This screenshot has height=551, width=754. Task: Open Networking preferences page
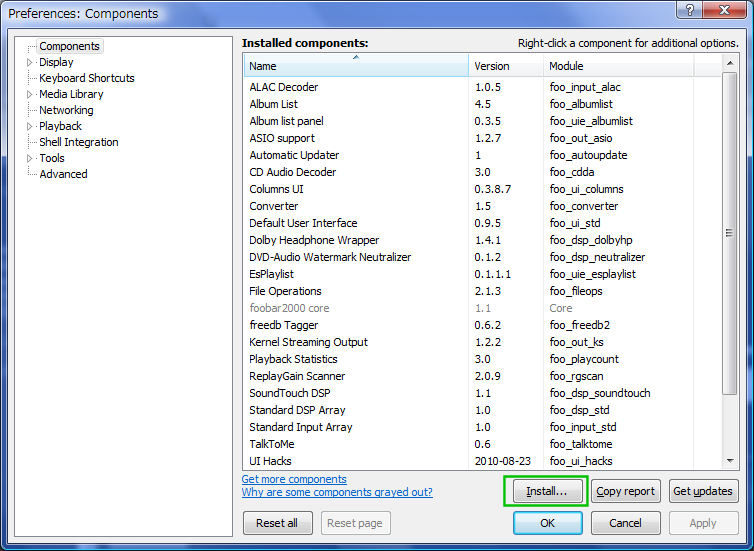(66, 110)
